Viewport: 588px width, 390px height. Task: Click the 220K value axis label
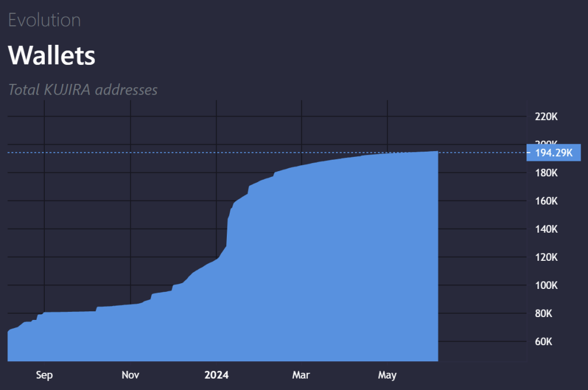pyautogui.click(x=546, y=117)
